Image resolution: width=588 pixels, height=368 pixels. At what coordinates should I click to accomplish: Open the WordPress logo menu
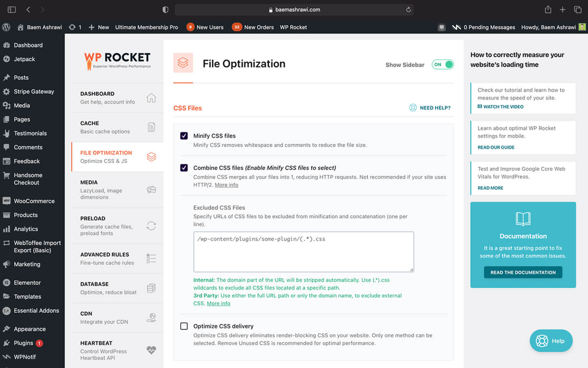click(x=6, y=27)
